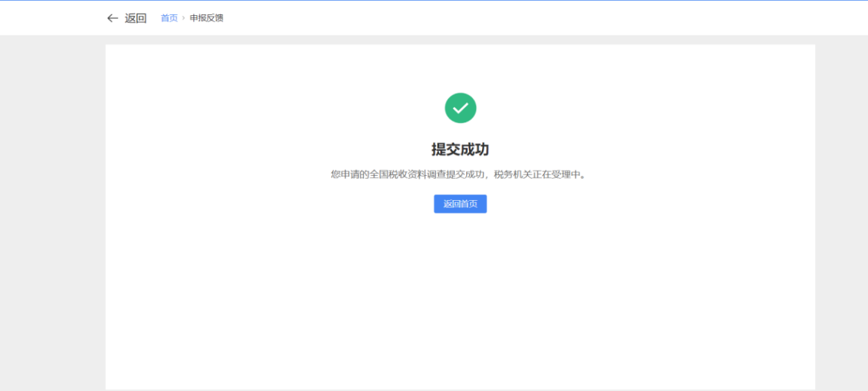Click the green success checkmark icon
Viewport: 868px width, 391px height.
tap(460, 108)
